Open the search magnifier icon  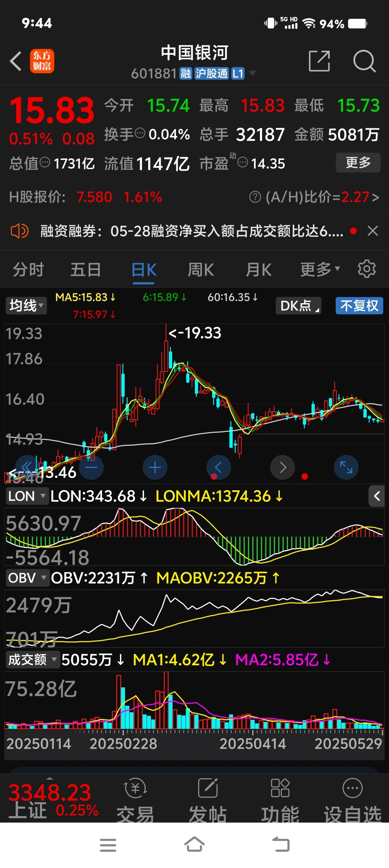point(364,61)
